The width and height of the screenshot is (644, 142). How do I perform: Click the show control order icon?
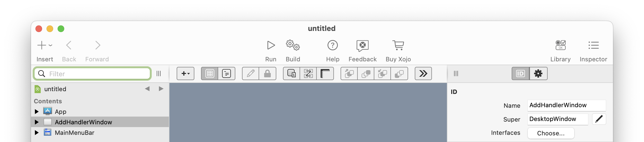(x=292, y=73)
